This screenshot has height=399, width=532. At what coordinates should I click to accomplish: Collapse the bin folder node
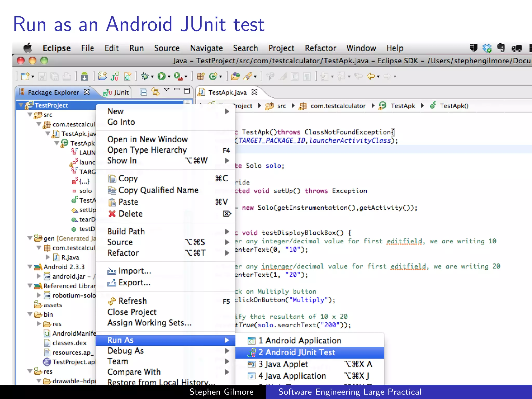click(30, 314)
